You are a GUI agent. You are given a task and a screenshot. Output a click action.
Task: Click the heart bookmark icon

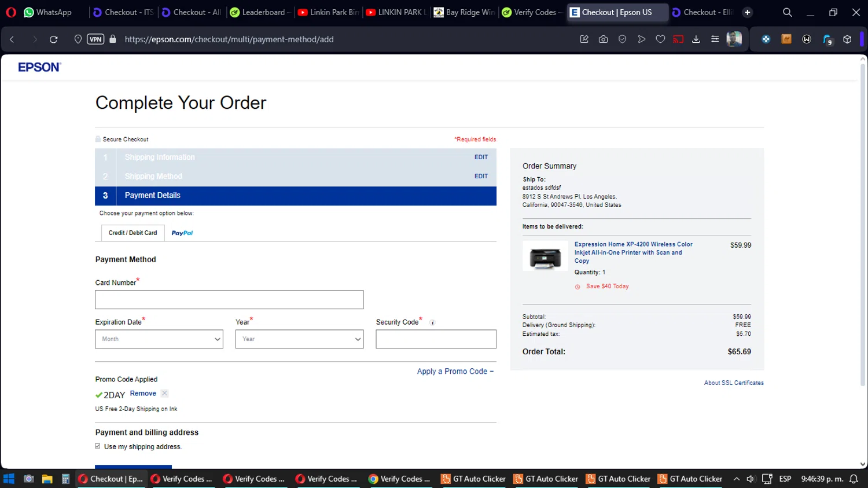660,39
